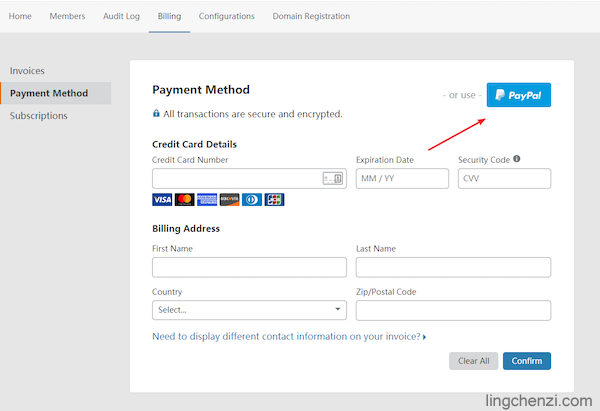Click the card scan icon in number field
The width and height of the screenshot is (600, 411).
pyautogui.click(x=333, y=178)
